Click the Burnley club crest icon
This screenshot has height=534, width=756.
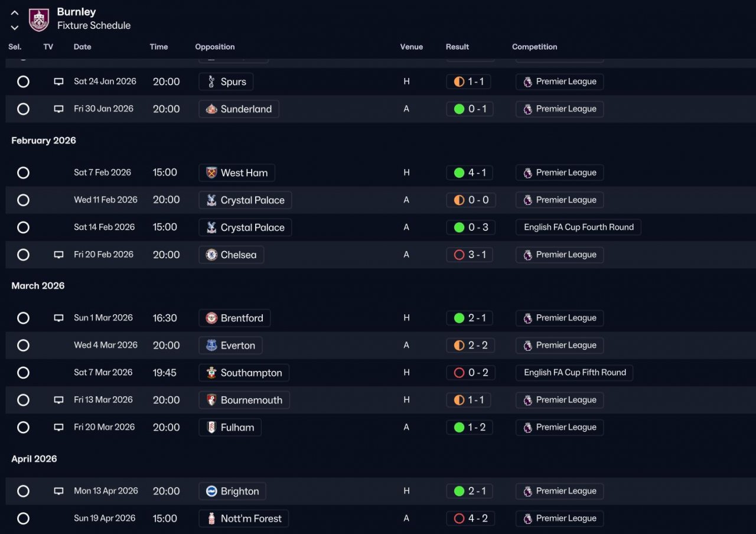(39, 19)
